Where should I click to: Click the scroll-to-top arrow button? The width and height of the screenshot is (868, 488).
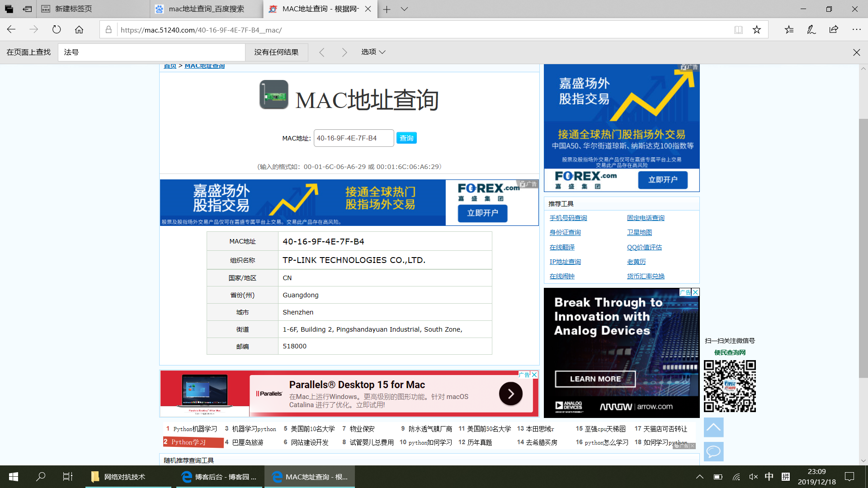coord(713,427)
